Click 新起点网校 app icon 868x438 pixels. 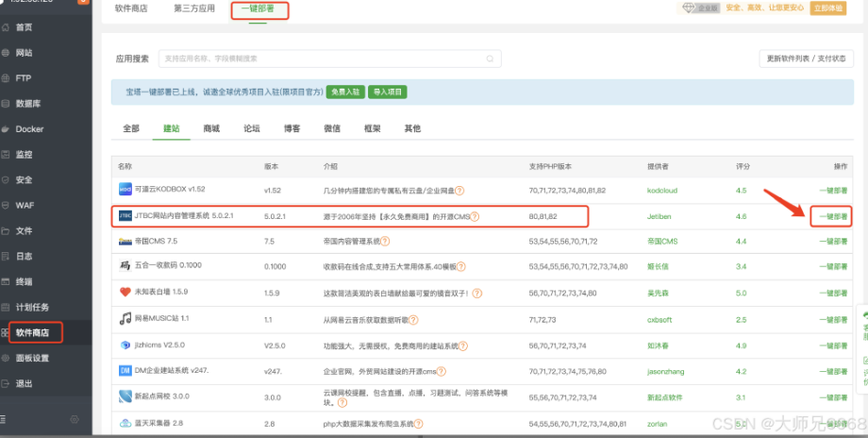[125, 396]
